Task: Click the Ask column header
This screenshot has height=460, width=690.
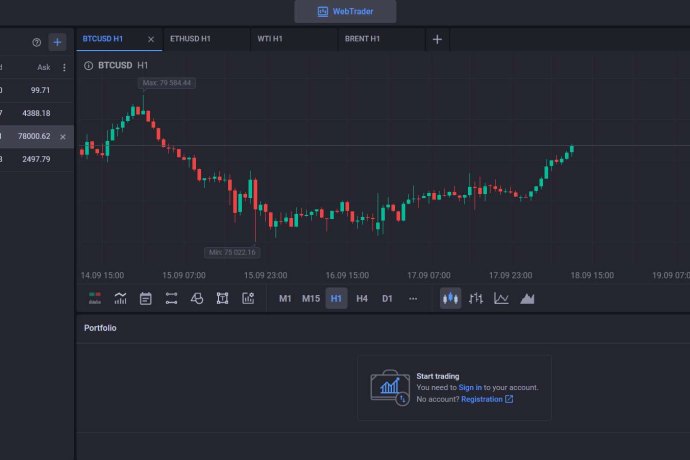Action: (x=44, y=67)
